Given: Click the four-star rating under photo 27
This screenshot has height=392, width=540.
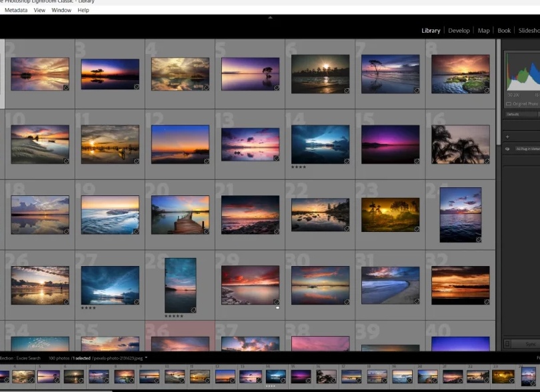Looking at the screenshot, I should (x=89, y=308).
